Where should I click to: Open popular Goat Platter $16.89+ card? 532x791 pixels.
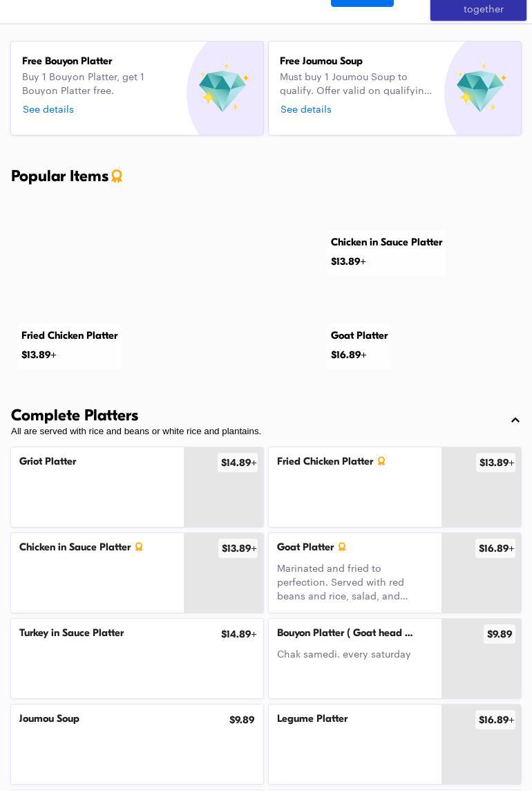coord(359,345)
